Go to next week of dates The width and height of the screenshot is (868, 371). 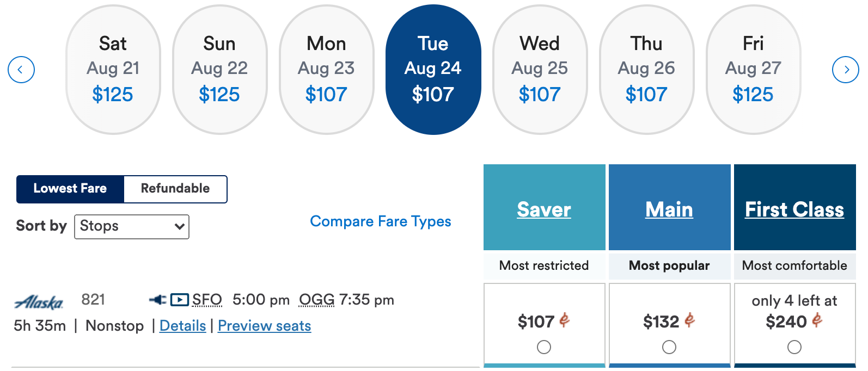[x=846, y=70]
